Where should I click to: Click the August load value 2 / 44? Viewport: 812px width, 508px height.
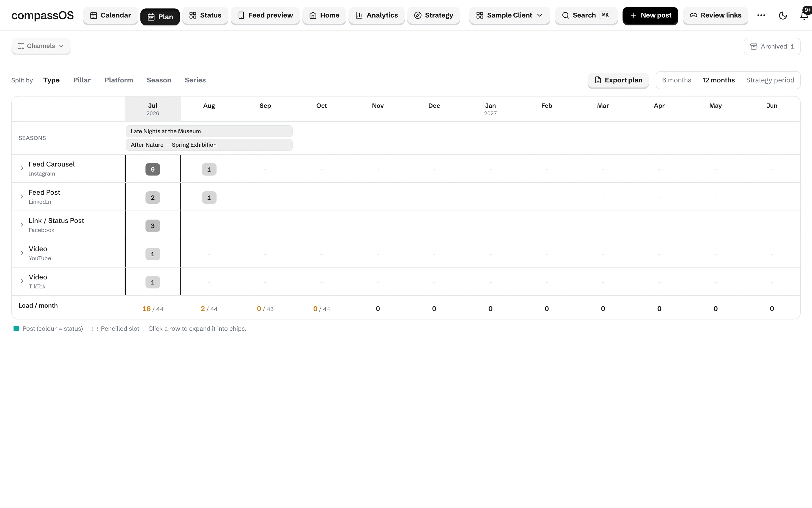209,309
